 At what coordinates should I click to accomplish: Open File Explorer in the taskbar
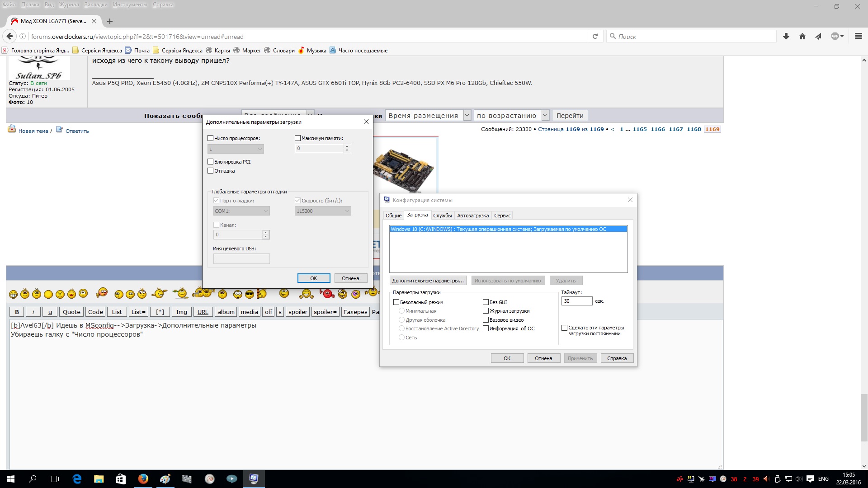click(99, 479)
